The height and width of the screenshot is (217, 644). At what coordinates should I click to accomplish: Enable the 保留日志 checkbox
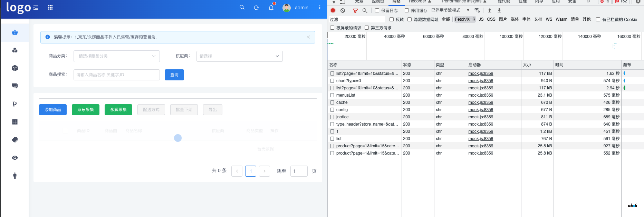[x=377, y=10]
